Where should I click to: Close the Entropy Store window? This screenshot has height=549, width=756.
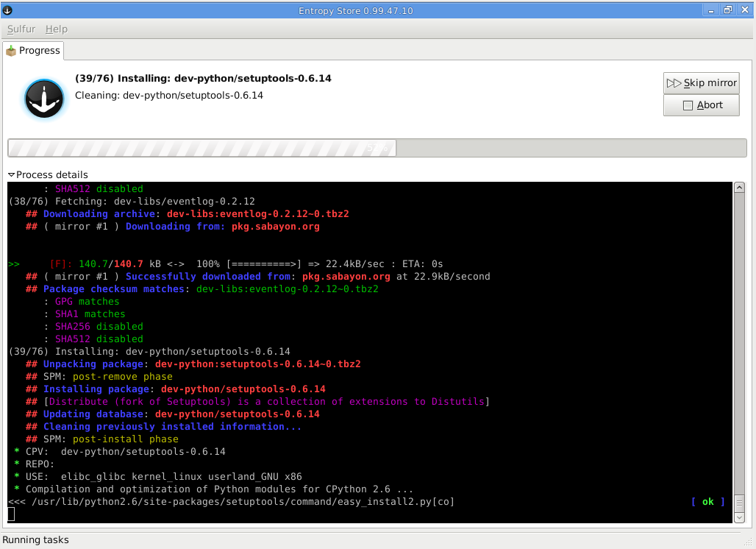click(745, 10)
